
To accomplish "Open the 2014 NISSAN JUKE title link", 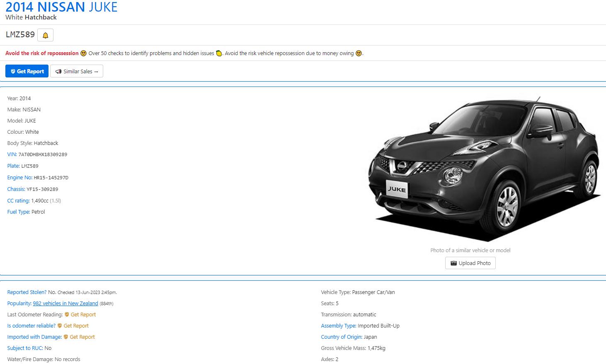I will pyautogui.click(x=61, y=7).
